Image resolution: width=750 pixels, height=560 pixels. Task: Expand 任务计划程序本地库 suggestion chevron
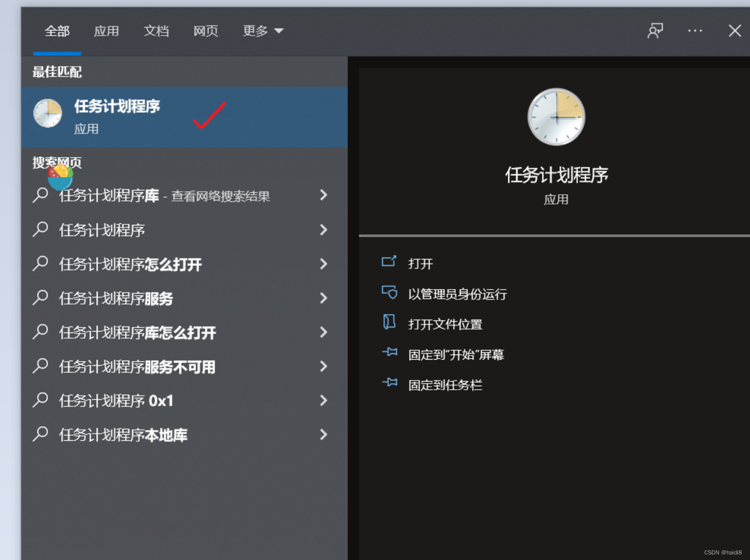324,435
